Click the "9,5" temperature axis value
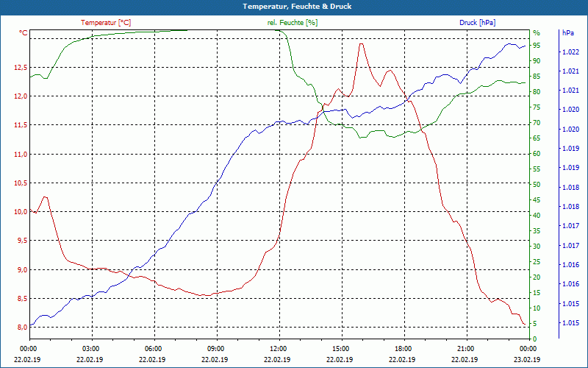588x368 pixels. 22,241
